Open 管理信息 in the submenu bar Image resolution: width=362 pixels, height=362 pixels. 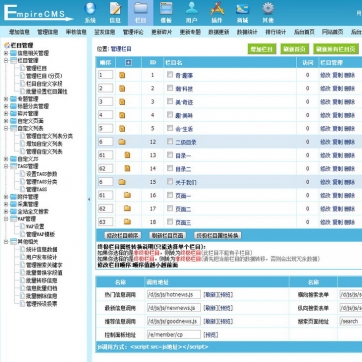pos(48,32)
